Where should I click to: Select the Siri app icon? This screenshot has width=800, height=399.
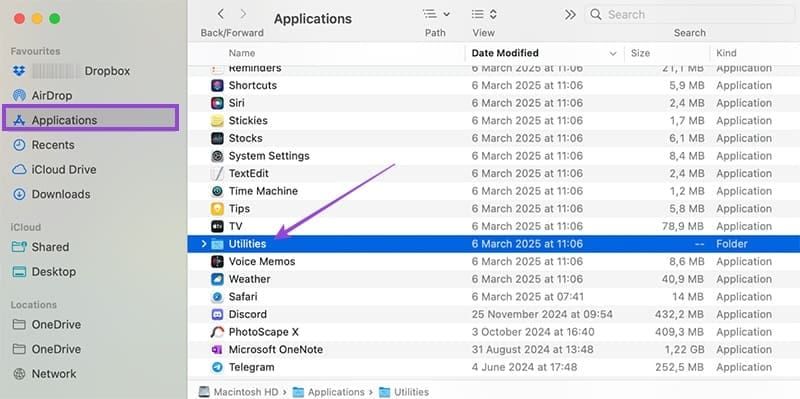click(217, 103)
